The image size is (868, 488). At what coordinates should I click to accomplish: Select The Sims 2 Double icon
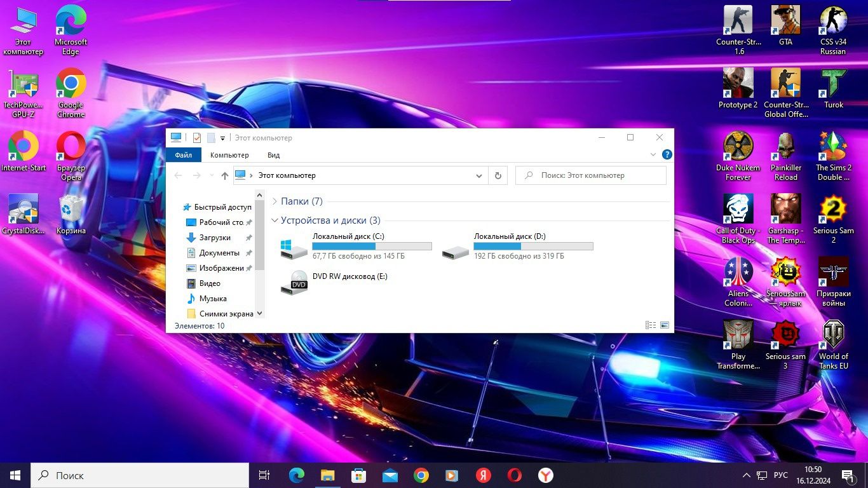click(x=833, y=156)
